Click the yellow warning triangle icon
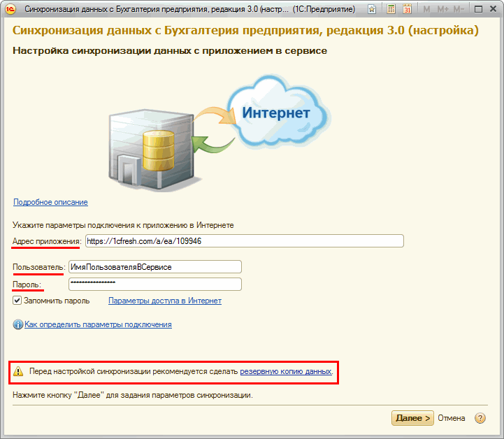 (18, 372)
